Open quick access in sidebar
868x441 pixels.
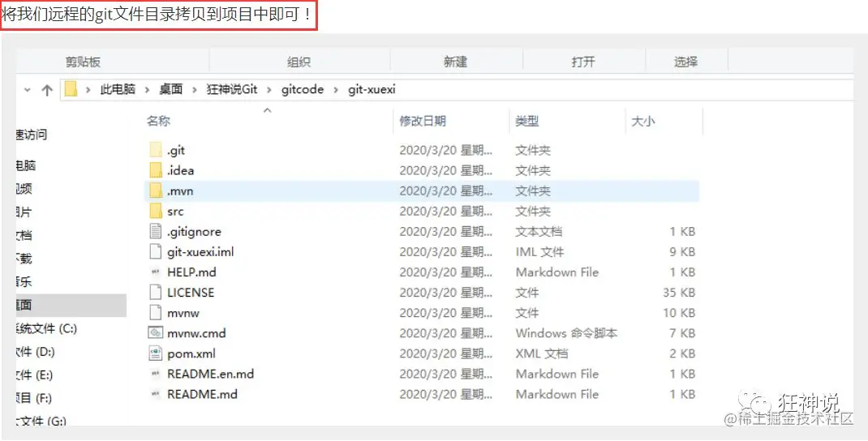32,135
